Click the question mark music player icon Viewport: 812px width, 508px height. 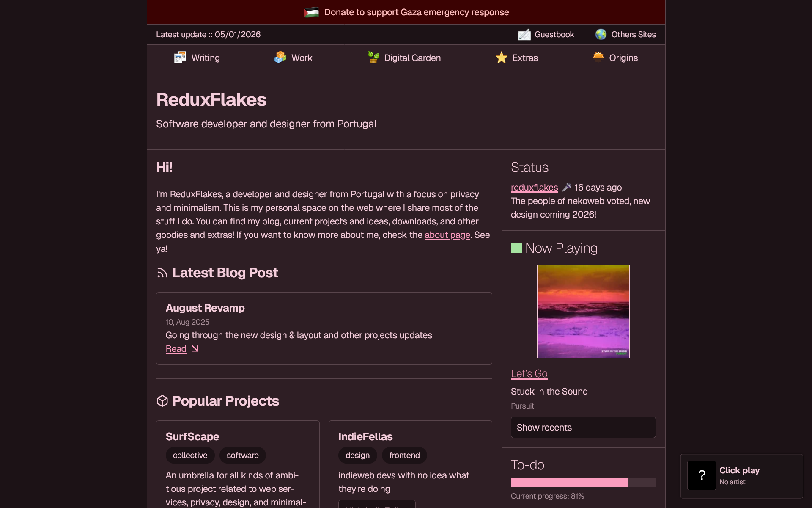(x=702, y=475)
